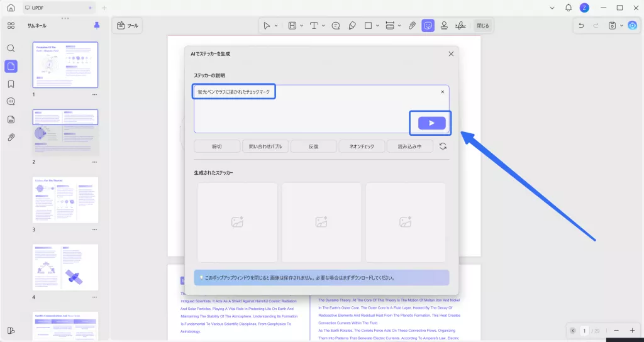644x342 pixels.
Task: Open the Z user account avatar
Action: click(584, 8)
